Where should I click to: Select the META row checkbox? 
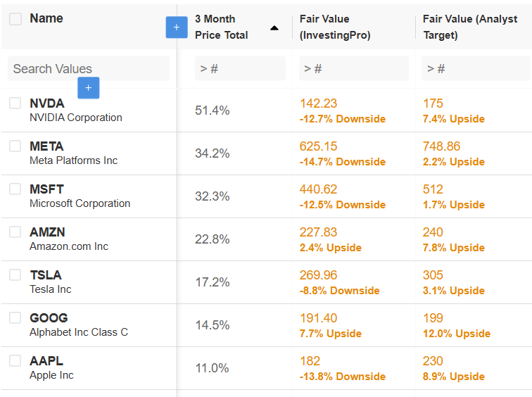(x=15, y=146)
